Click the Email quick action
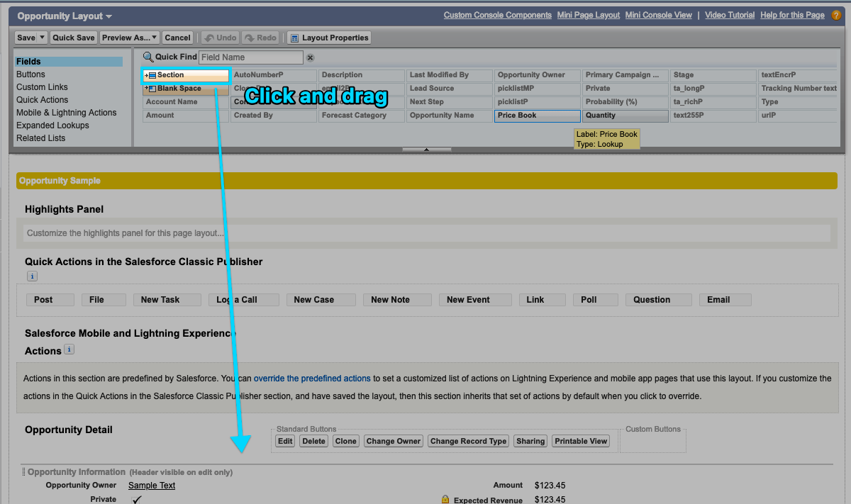This screenshot has width=851, height=504. click(x=725, y=300)
